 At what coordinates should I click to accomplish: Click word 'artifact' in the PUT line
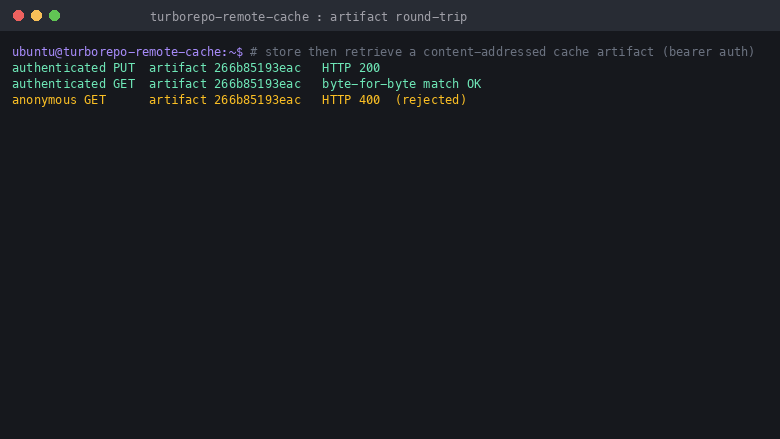[178, 68]
